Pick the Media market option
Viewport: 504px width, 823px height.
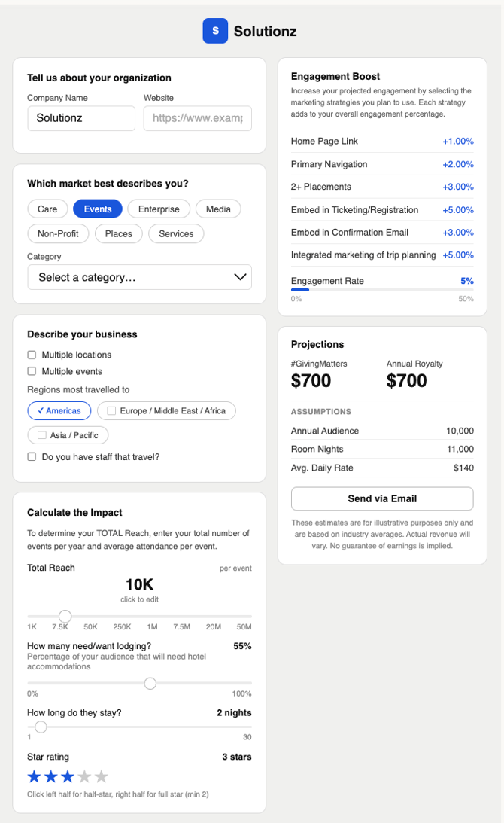[218, 209]
